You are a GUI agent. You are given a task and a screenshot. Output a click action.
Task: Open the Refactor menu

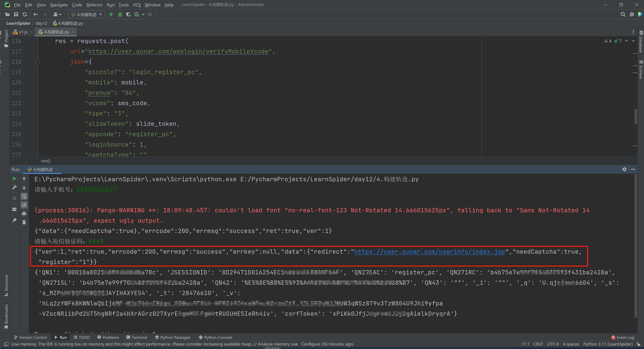click(x=94, y=5)
